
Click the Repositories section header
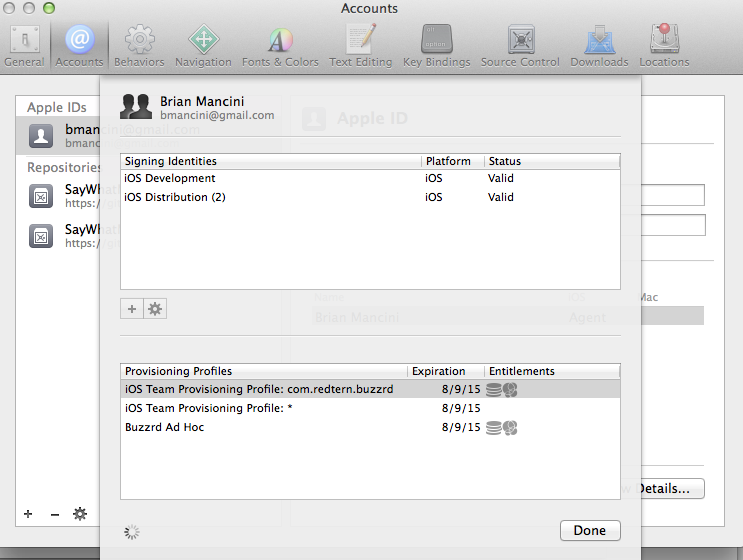63,167
